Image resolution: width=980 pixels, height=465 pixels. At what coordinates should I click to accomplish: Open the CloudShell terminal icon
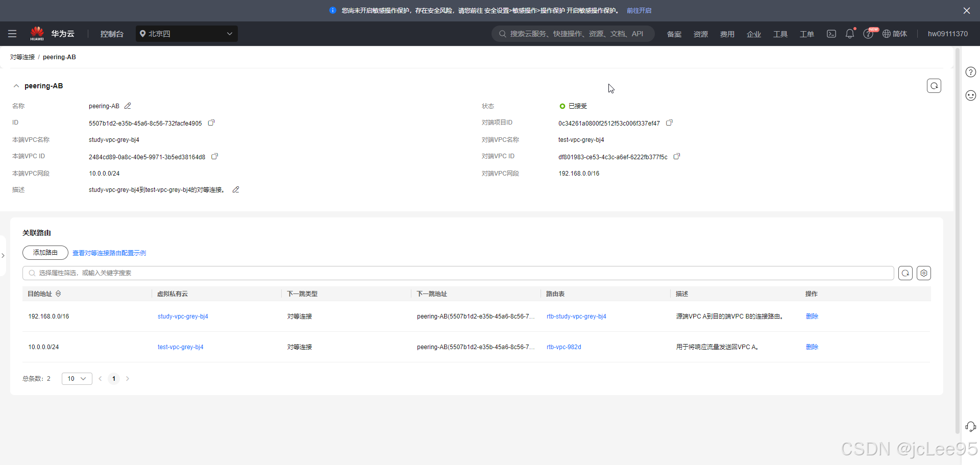[x=831, y=34]
